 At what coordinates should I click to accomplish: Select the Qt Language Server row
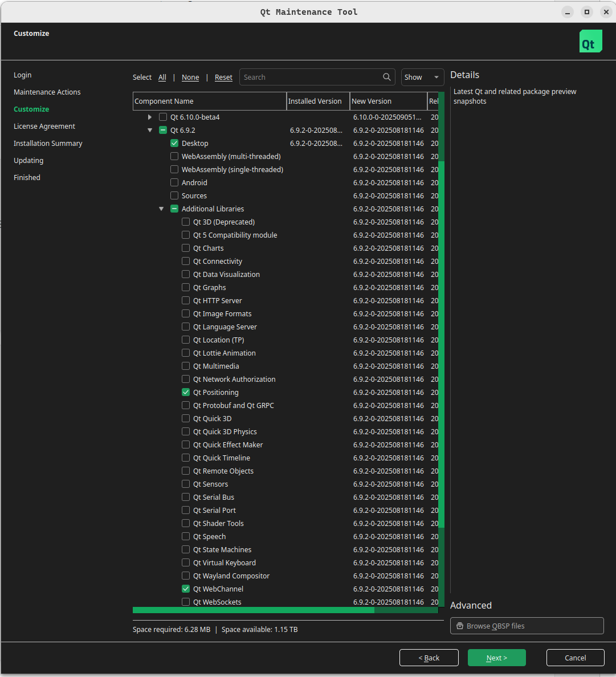285,327
